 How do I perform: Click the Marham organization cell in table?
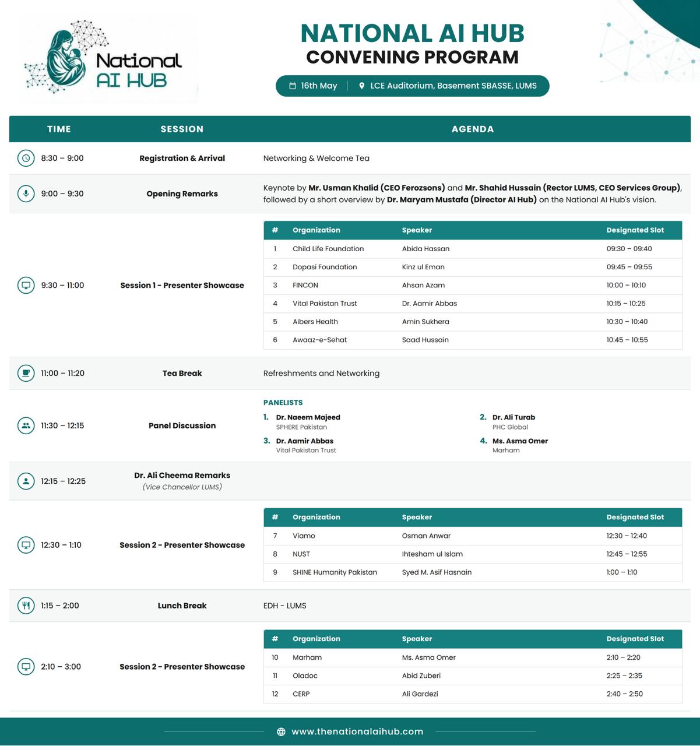(307, 657)
